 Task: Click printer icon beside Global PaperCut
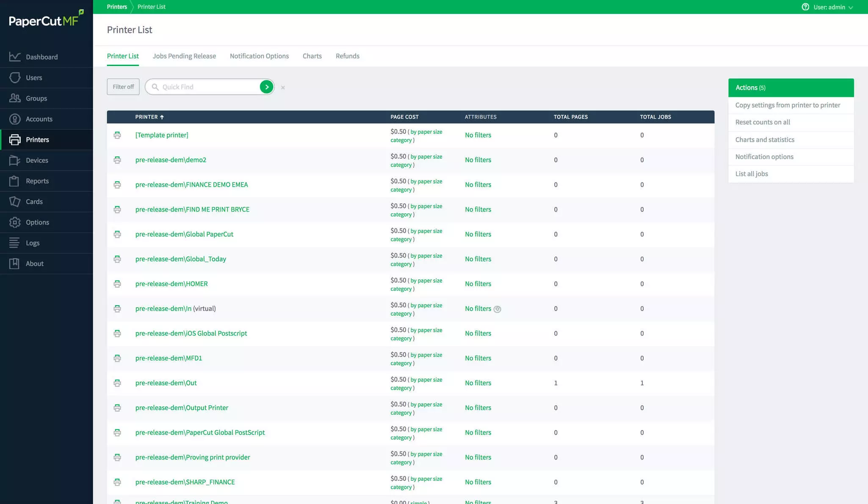117,234
